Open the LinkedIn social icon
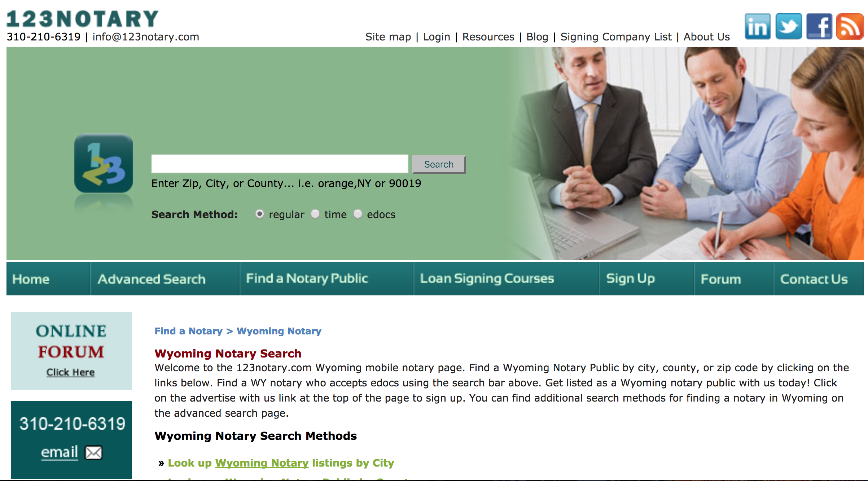This screenshot has width=868, height=481. (x=758, y=26)
